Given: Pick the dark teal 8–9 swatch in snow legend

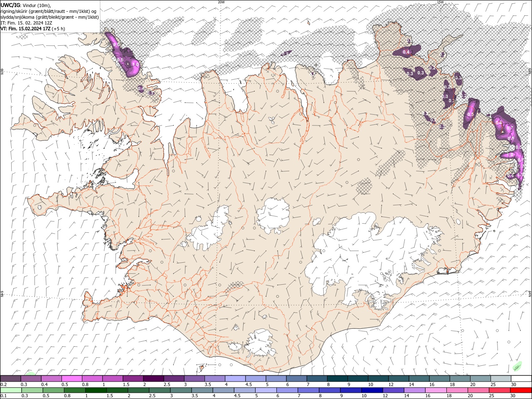Looking at the screenshot, I should 337,379.
